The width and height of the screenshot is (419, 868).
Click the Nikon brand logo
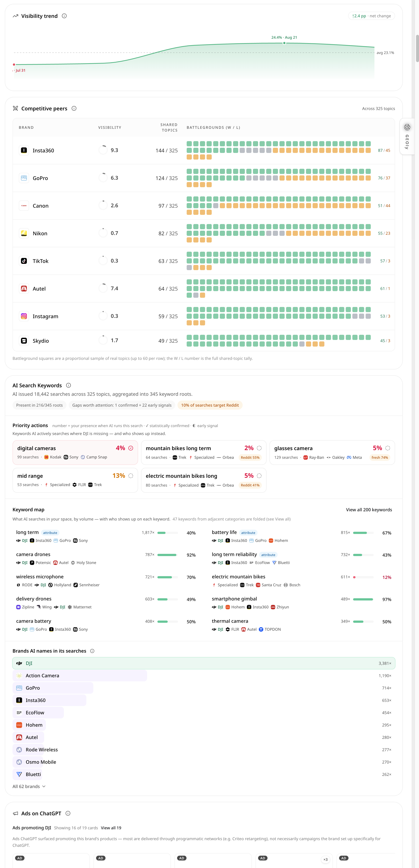click(x=24, y=233)
